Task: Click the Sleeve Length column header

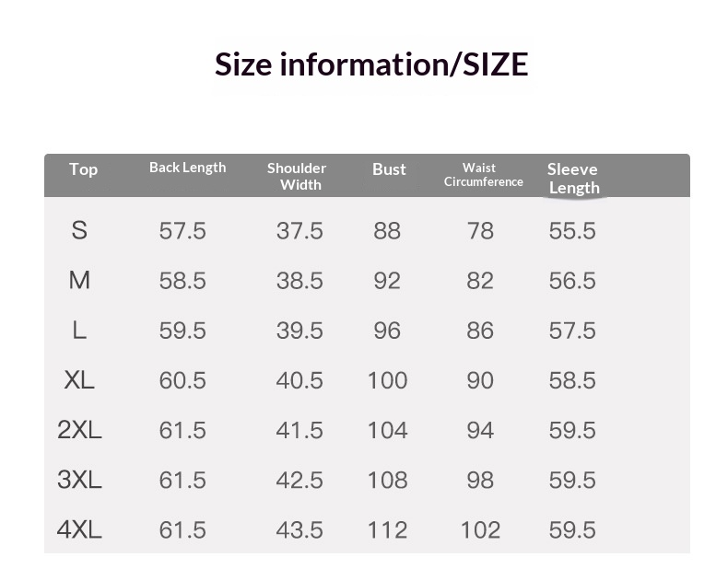Action: click(573, 179)
